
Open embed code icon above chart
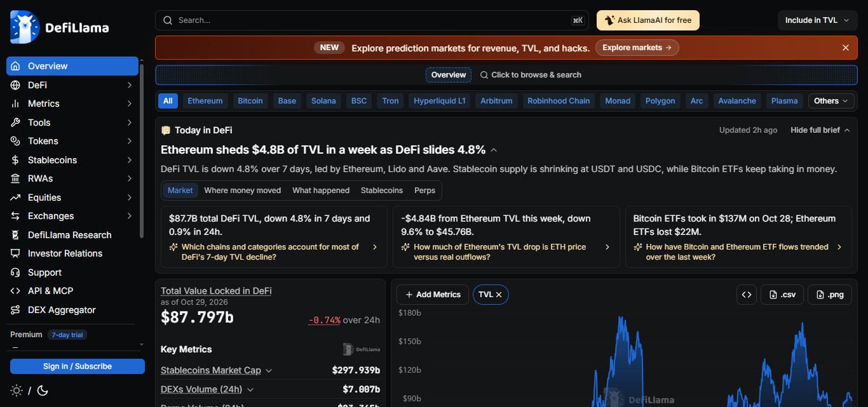tap(747, 295)
